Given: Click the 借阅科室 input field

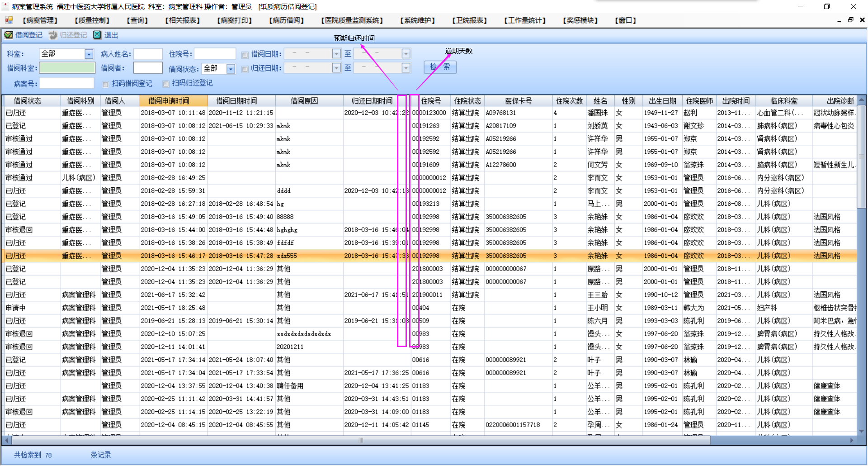Looking at the screenshot, I should pyautogui.click(x=67, y=68).
